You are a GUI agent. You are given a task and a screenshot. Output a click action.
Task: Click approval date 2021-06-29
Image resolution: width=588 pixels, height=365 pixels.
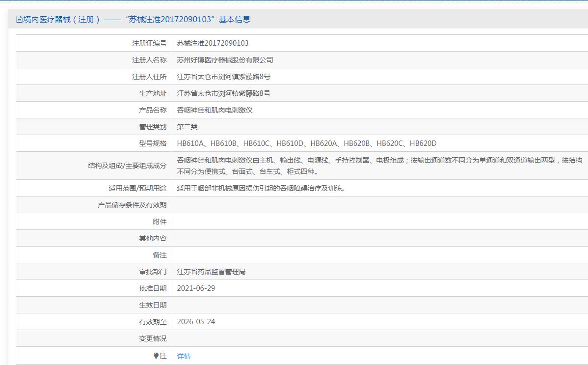pyautogui.click(x=196, y=288)
